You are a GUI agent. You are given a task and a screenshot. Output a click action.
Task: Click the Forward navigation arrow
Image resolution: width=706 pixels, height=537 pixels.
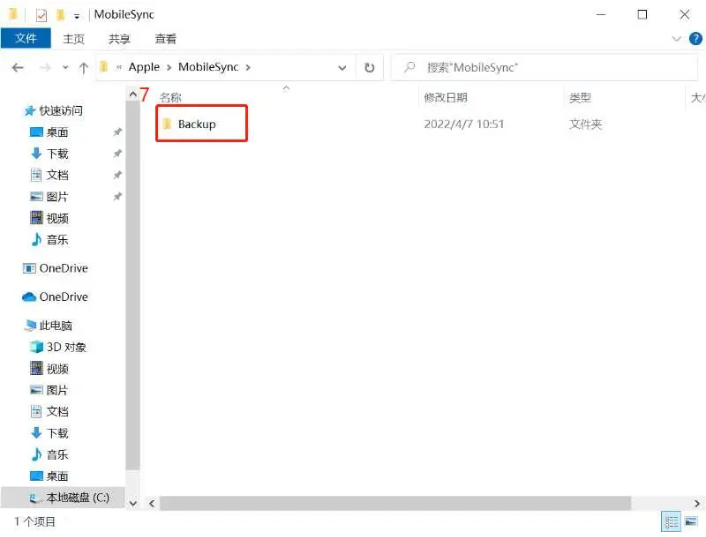45,68
